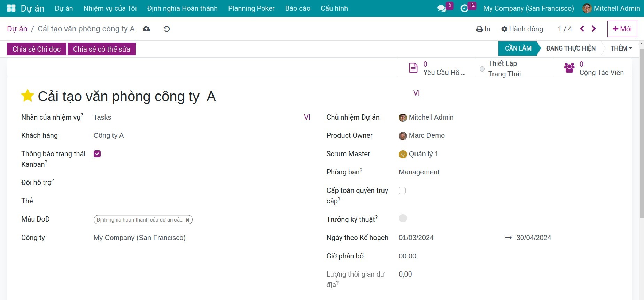Screen dimensions: 644x300
Task: Click the Yêu Cầu Hỗ document icon
Action: pos(413,68)
